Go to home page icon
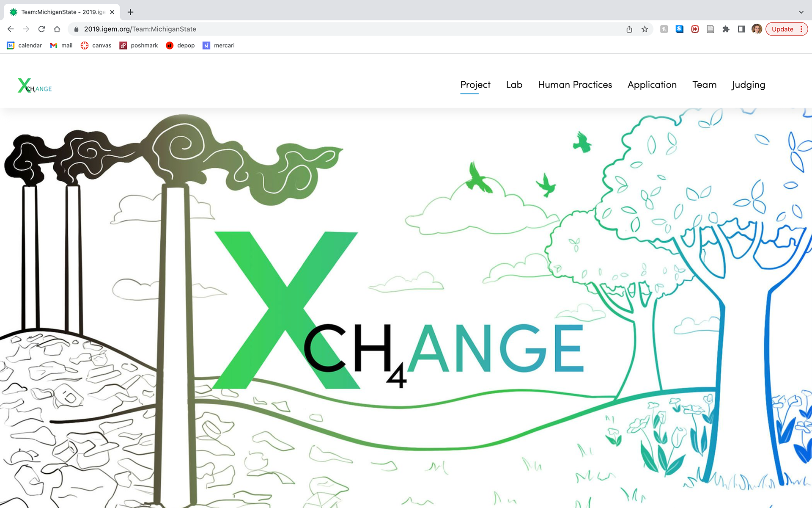 coord(57,29)
